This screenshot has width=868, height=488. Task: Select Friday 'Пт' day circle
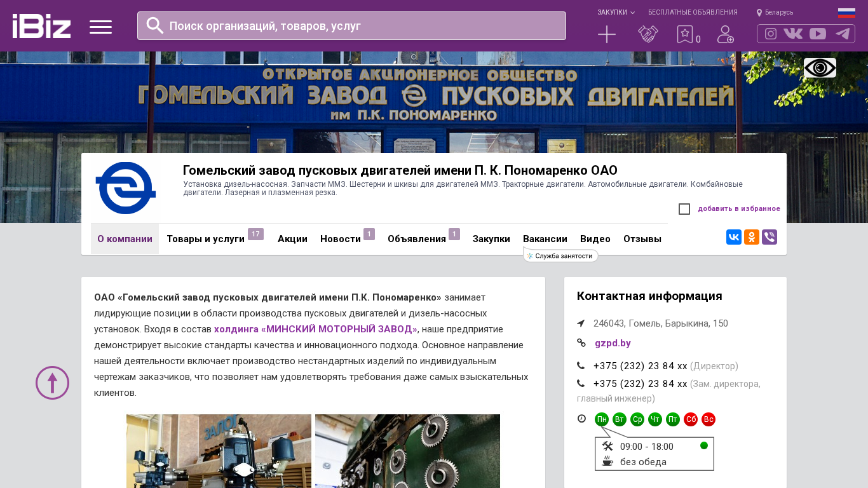[673, 419]
